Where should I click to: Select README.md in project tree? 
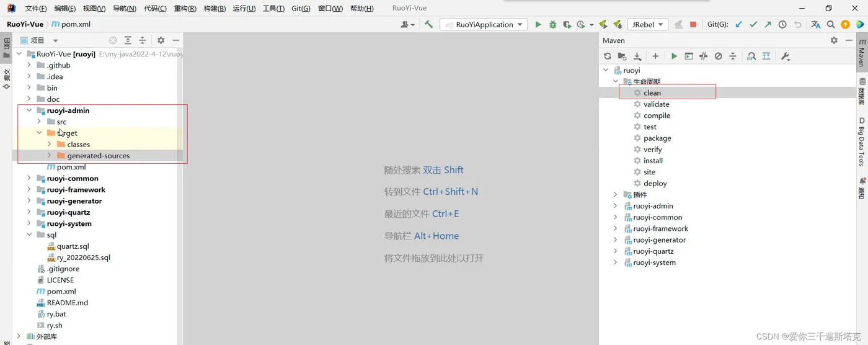(68, 303)
